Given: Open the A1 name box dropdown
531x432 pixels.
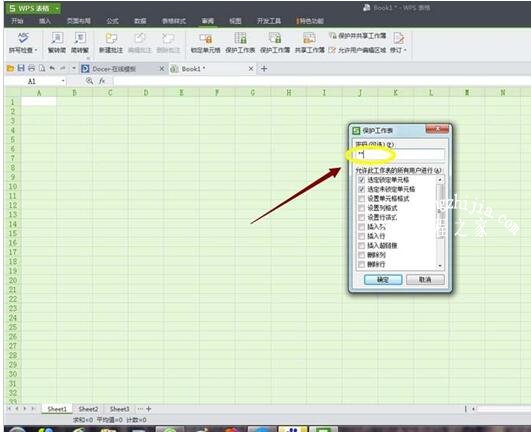Looking at the screenshot, I should 63,81.
